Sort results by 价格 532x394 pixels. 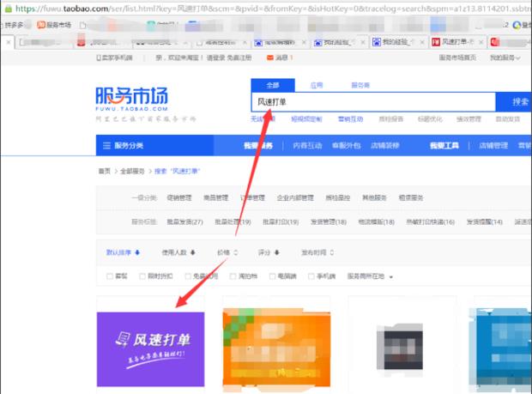click(227, 252)
